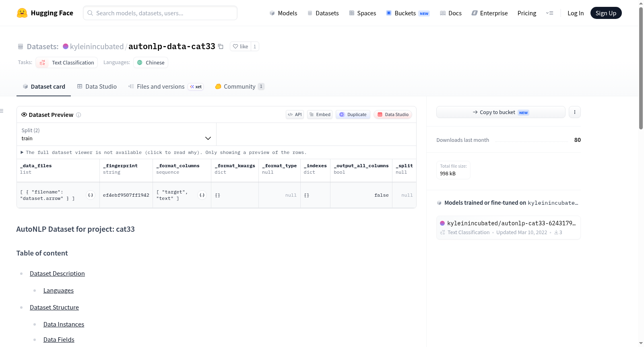Open the API button in Dataset Preview
The image size is (644, 347).
295,114
